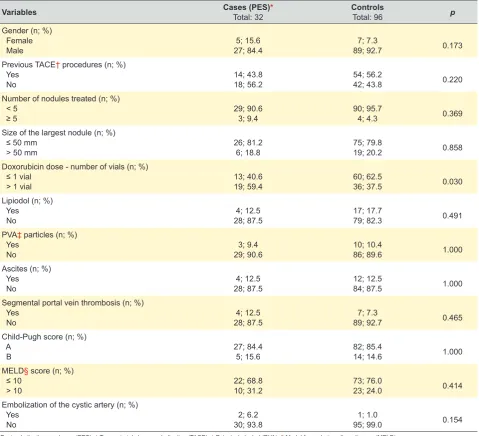Click Embolization of the cystic artery label
479x436 pixels.
click(x=70, y=405)
